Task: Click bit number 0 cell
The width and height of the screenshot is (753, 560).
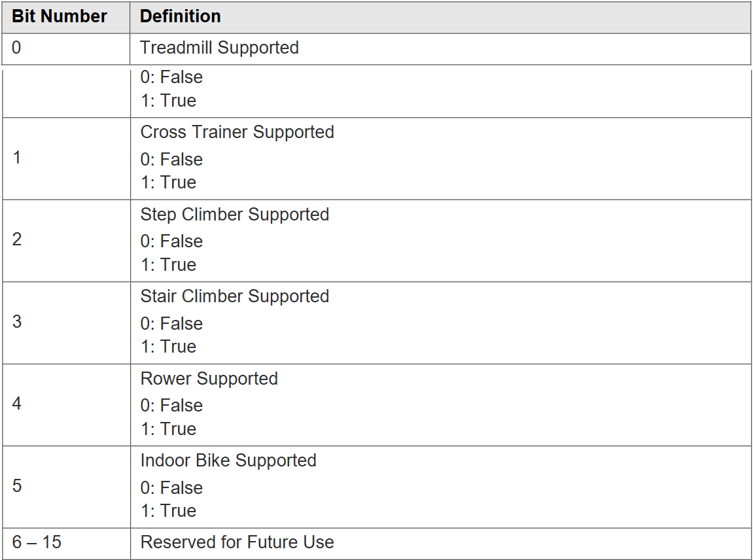Action: (x=16, y=48)
